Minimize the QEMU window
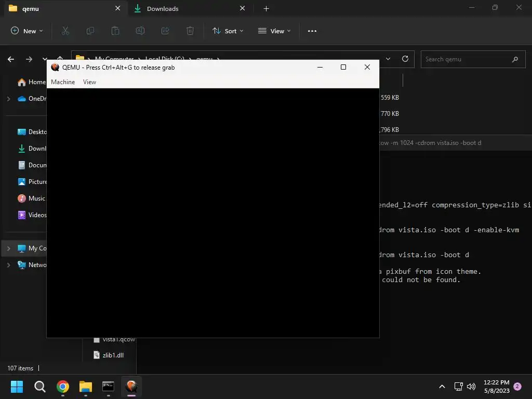Screen dimensions: 532x399 tap(320, 67)
